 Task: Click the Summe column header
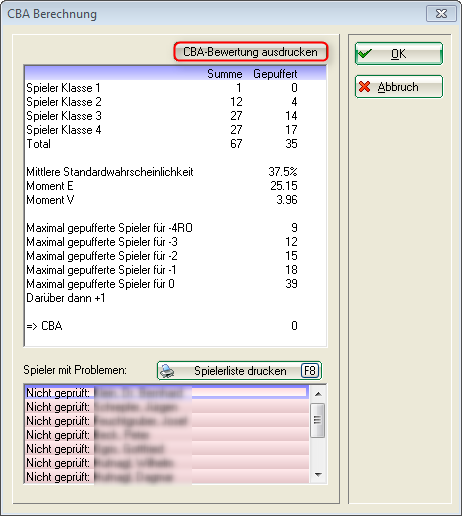pos(225,74)
